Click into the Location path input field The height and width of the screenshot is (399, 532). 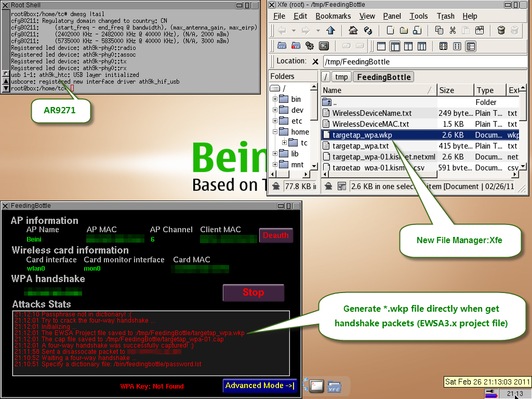point(425,62)
